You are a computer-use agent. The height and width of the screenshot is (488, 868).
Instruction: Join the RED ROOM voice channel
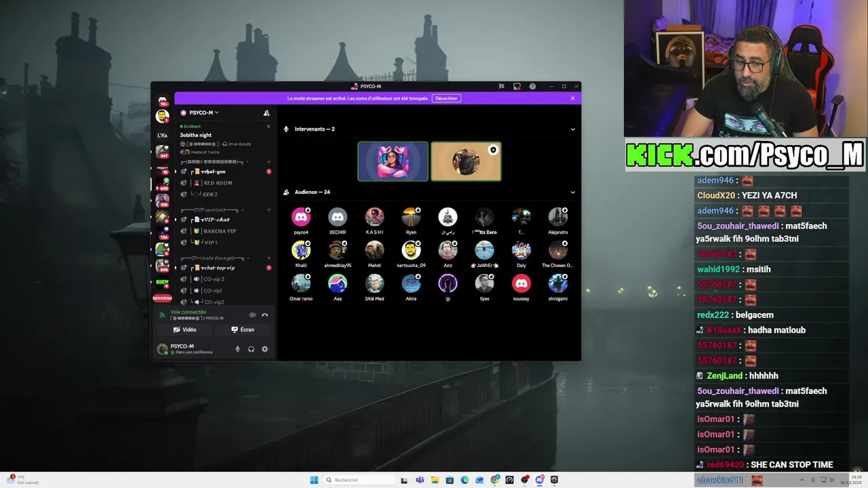(x=226, y=183)
